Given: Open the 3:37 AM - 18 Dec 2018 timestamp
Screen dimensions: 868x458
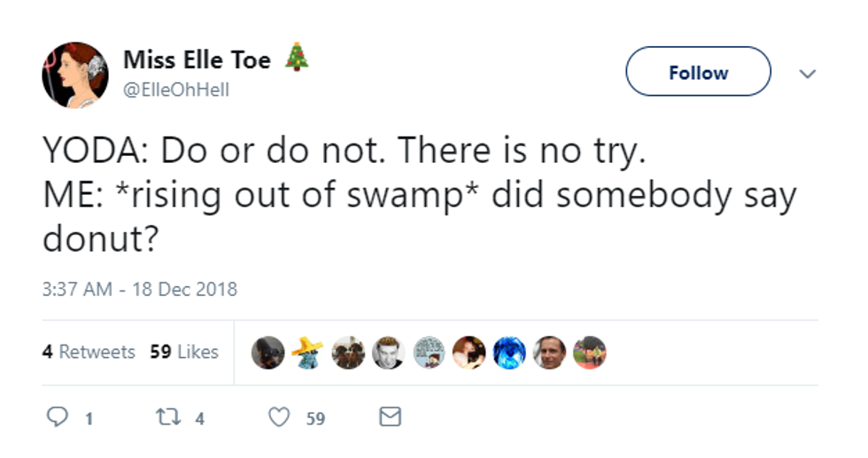Looking at the screenshot, I should [x=140, y=290].
